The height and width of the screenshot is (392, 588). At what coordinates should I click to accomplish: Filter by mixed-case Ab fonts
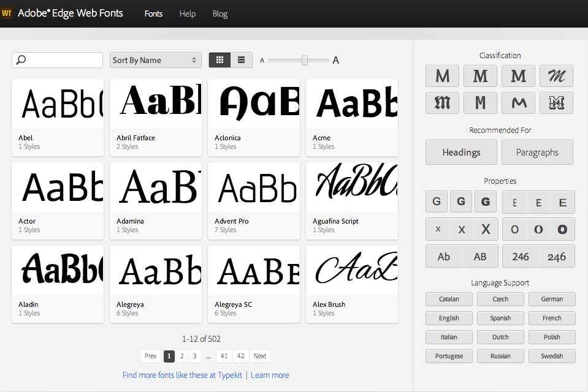[444, 257]
